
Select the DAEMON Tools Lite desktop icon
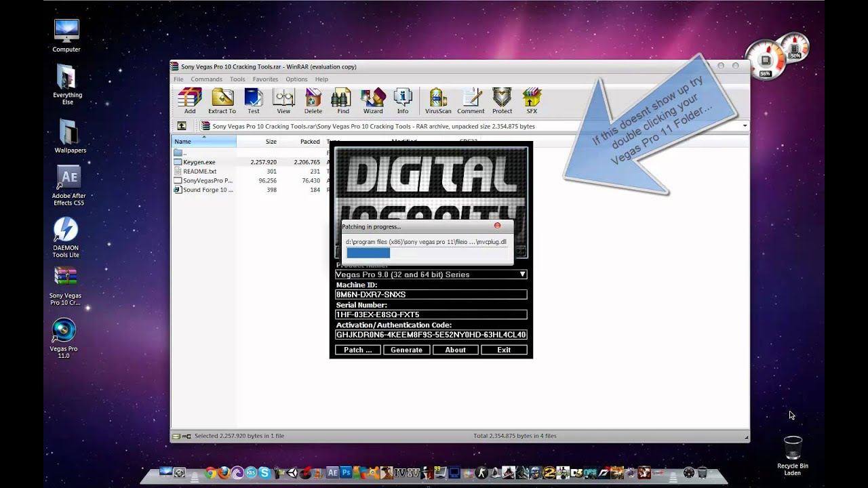pyautogui.click(x=66, y=237)
